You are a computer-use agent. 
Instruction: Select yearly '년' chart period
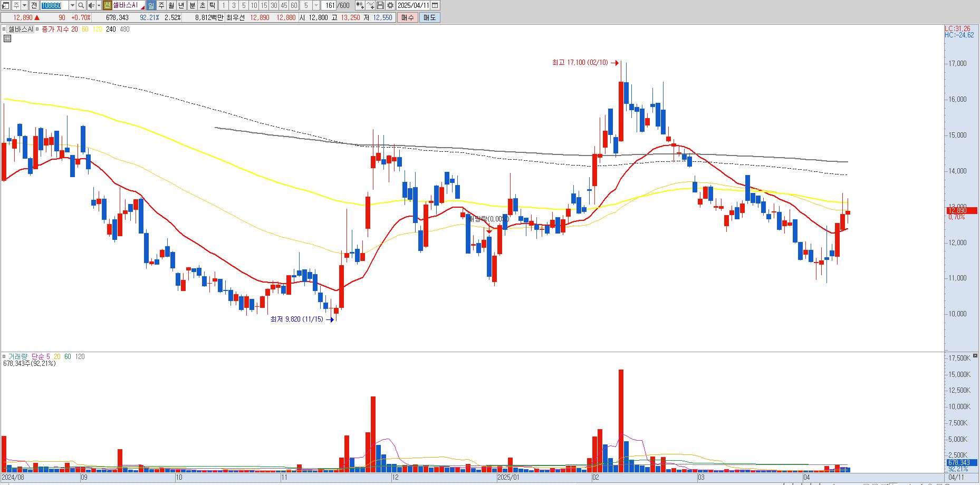(x=181, y=5)
